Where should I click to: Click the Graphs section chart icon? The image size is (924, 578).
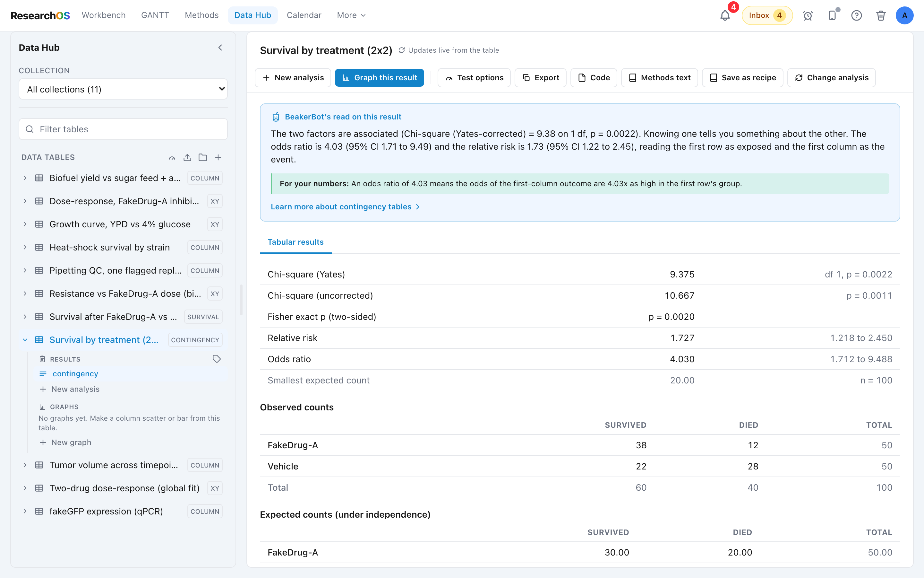pyautogui.click(x=42, y=407)
